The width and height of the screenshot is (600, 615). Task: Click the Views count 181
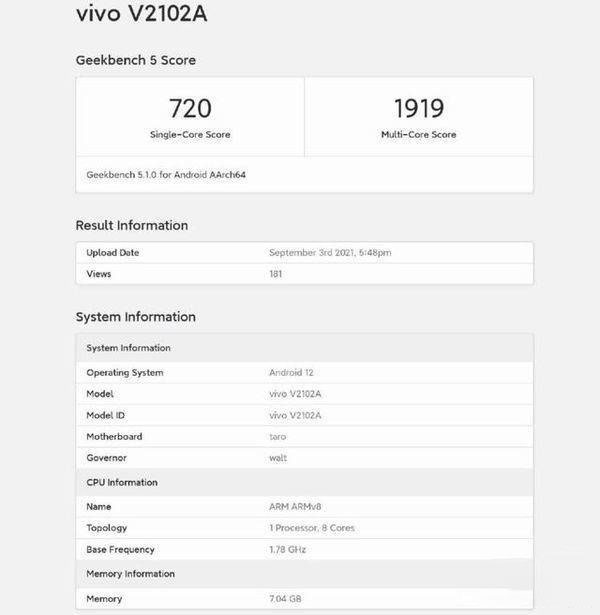[276, 274]
